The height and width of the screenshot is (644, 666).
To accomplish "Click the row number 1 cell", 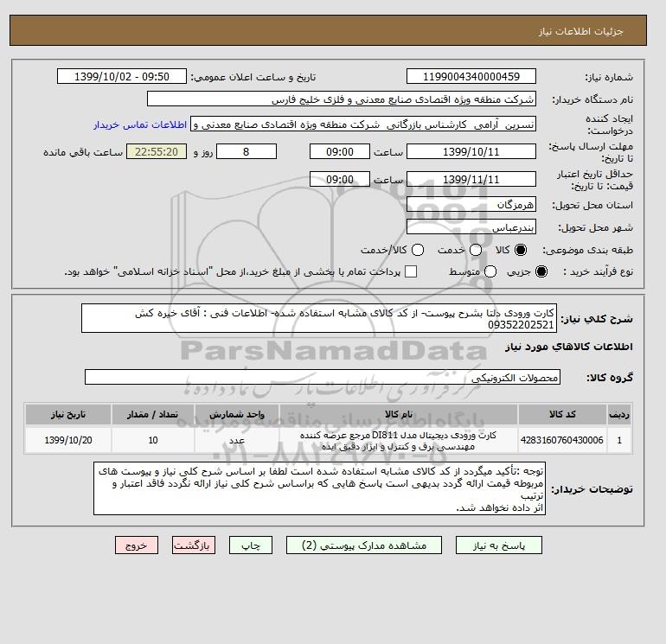I will pyautogui.click(x=619, y=440).
